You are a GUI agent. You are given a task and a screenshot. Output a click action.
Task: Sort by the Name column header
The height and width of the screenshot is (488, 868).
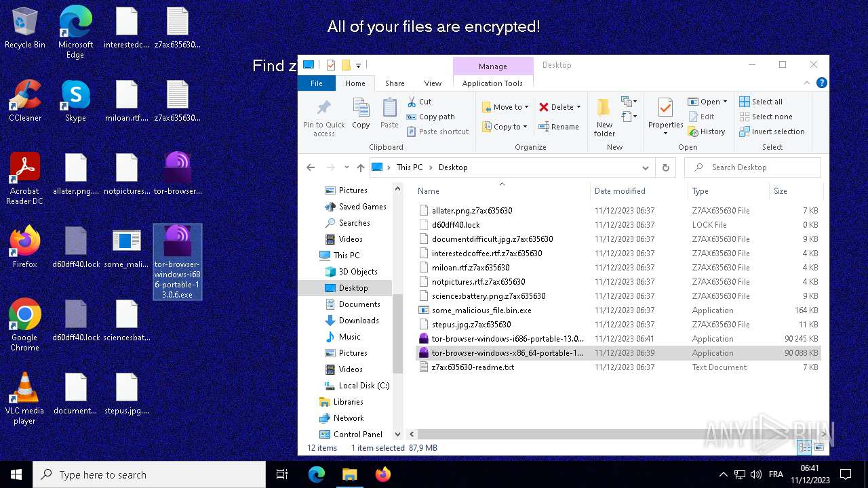pos(501,191)
